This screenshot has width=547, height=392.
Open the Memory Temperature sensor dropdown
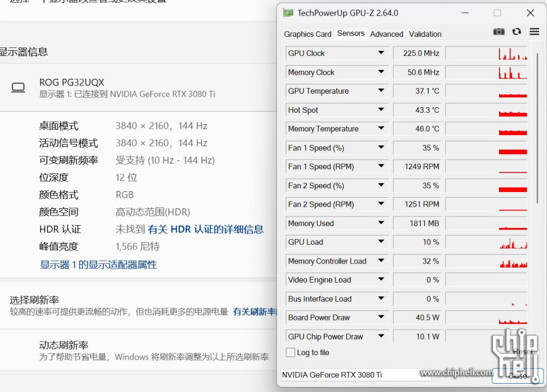pyautogui.click(x=381, y=128)
